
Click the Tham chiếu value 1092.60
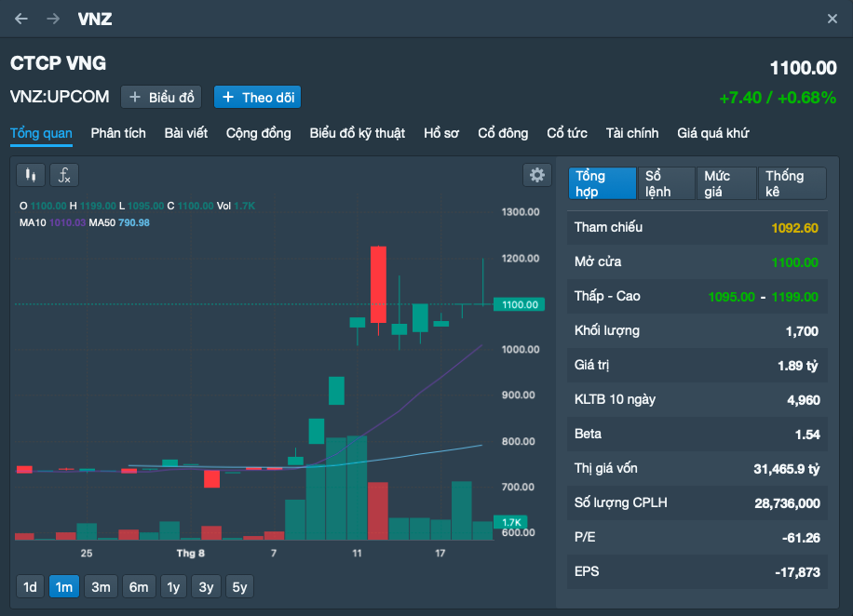[794, 228]
